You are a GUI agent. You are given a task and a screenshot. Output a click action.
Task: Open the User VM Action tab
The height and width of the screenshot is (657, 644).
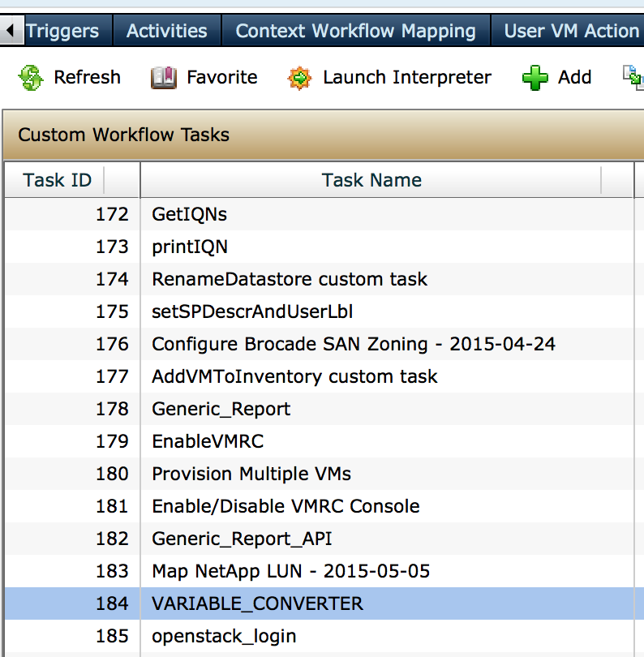pyautogui.click(x=568, y=31)
